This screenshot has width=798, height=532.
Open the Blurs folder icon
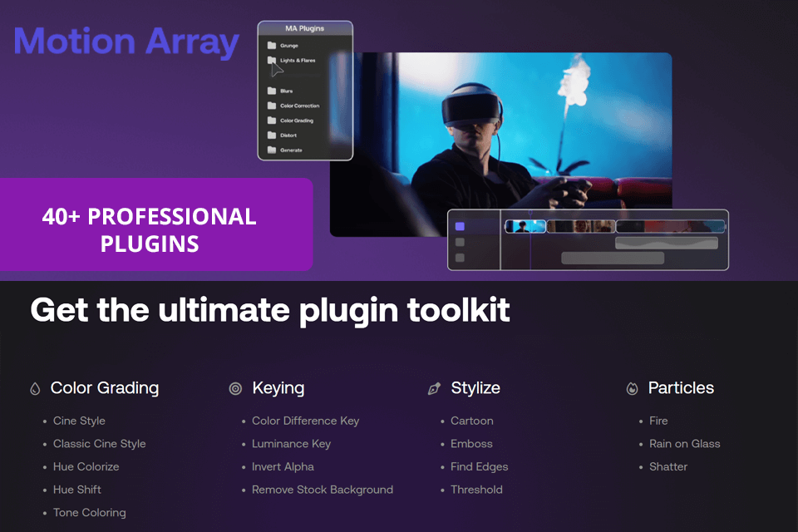coord(272,91)
